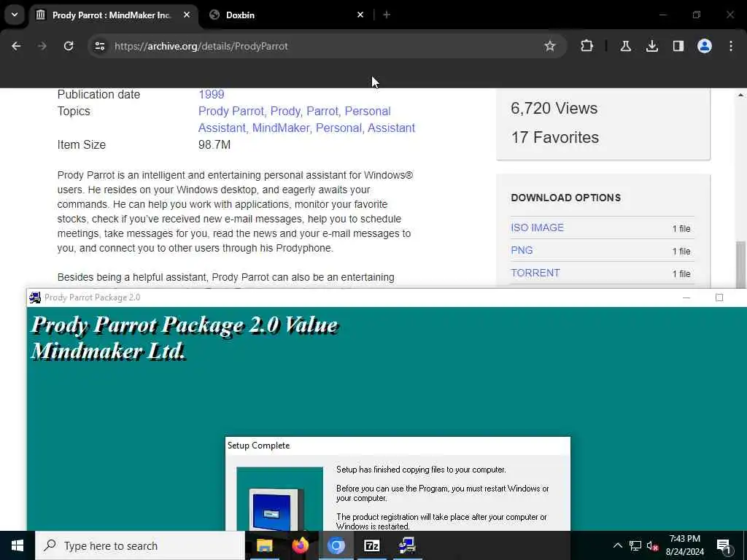Click the 6,720 Views text
The image size is (747, 560).
pos(554,108)
